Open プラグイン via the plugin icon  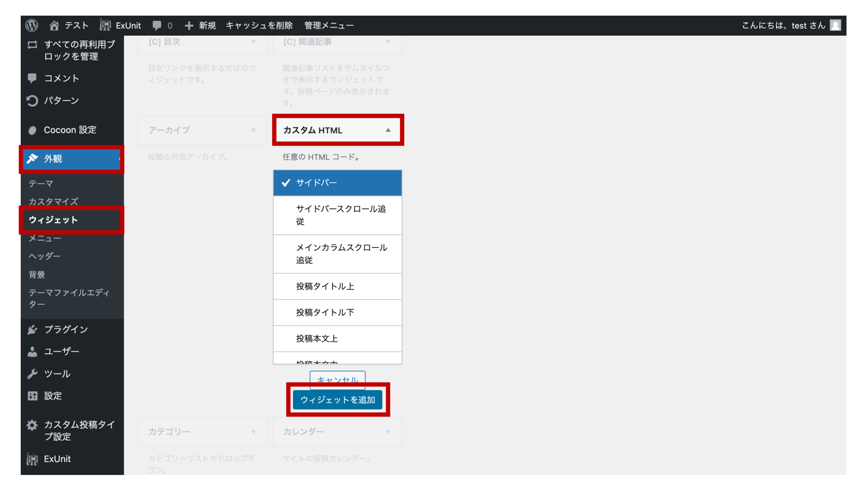[32, 329]
